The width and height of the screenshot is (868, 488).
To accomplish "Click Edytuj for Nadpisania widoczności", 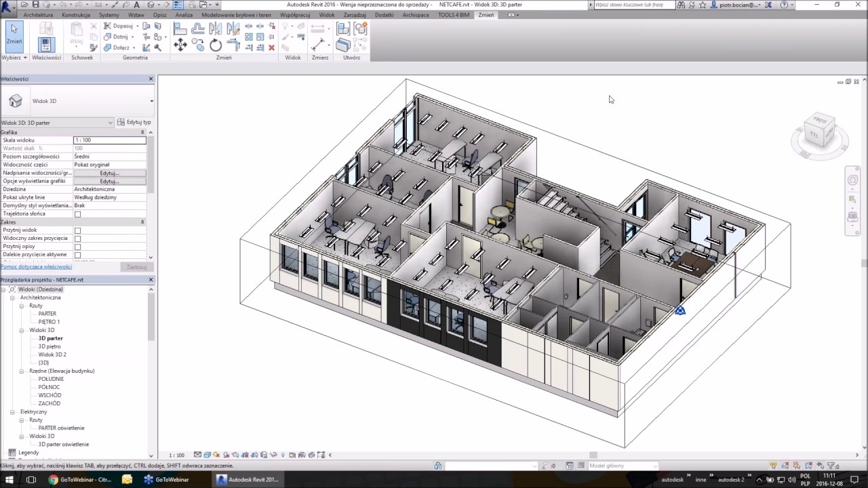I will click(x=109, y=173).
